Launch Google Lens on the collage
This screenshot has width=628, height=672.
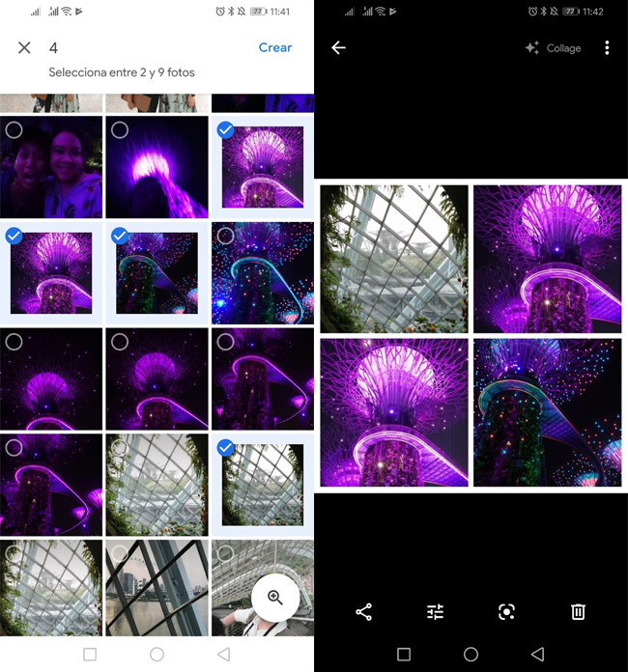(506, 611)
